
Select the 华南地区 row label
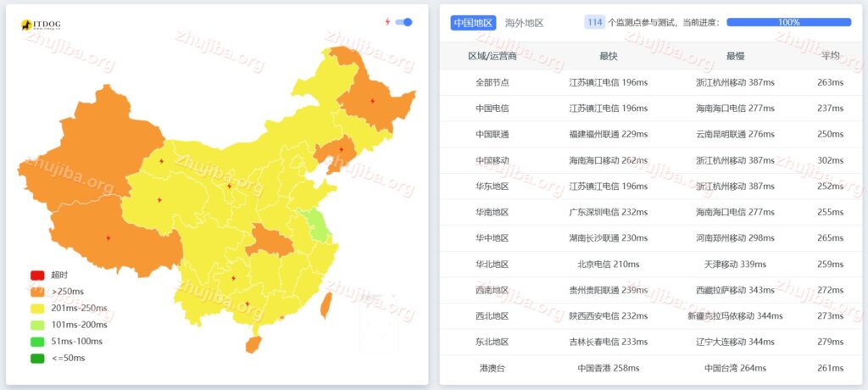(492, 212)
